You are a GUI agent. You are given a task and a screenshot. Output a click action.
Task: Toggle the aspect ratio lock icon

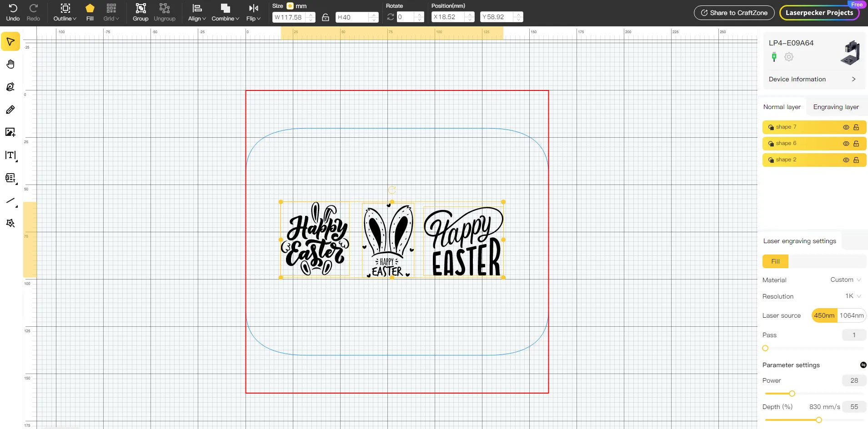pyautogui.click(x=326, y=17)
